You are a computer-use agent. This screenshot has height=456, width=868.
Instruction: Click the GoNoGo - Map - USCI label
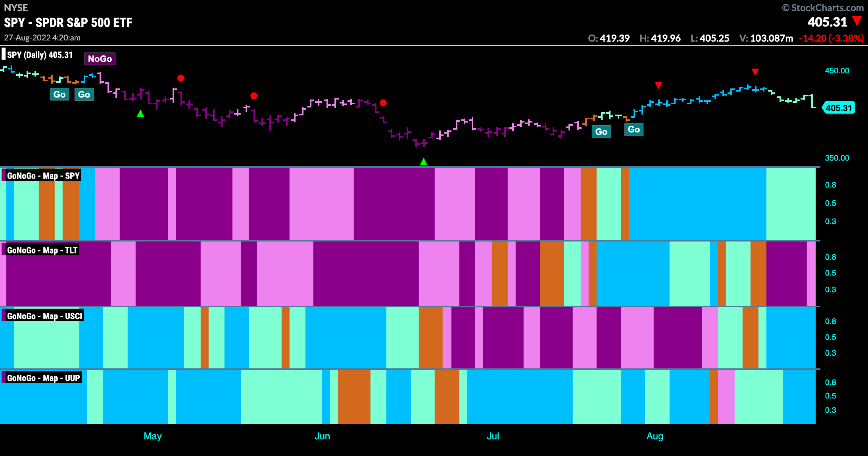tap(44, 316)
